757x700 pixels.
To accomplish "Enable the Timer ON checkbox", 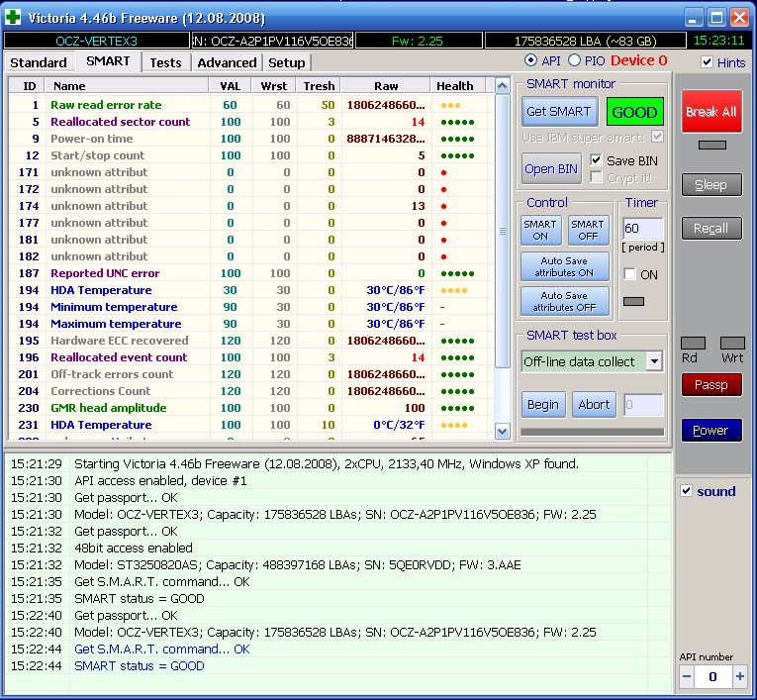I will tap(629, 274).
